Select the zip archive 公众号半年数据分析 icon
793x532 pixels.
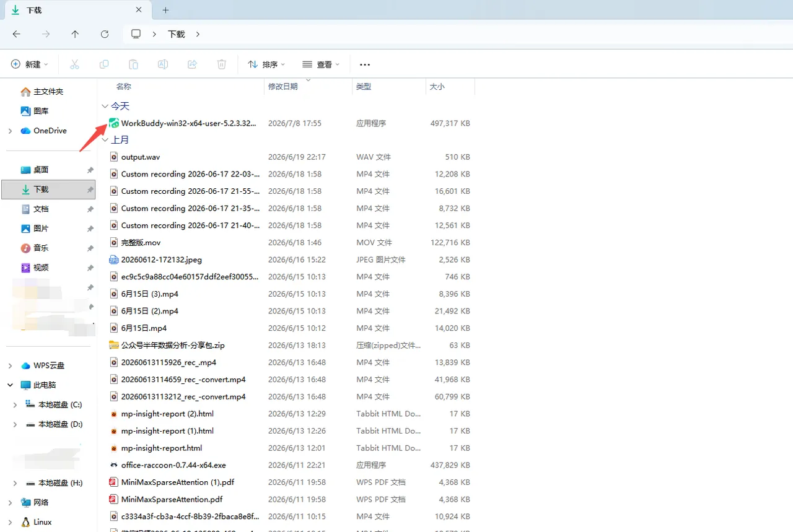[114, 345]
